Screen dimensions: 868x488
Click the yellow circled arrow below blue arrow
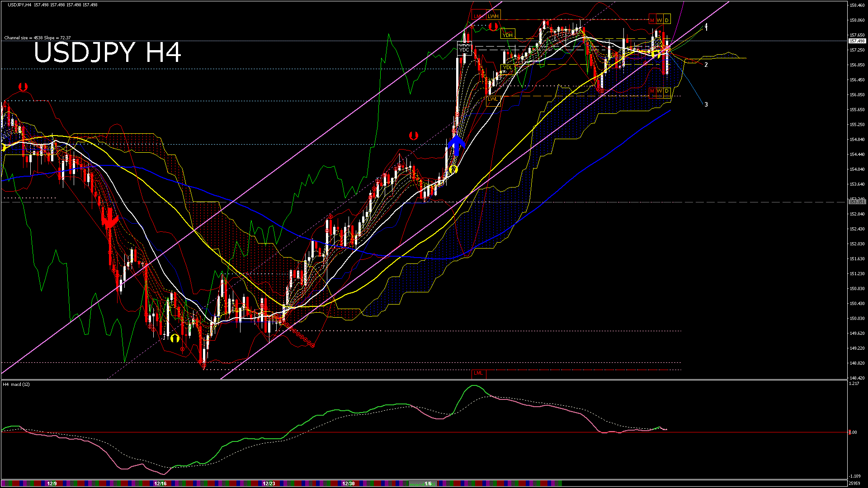pyautogui.click(x=453, y=169)
